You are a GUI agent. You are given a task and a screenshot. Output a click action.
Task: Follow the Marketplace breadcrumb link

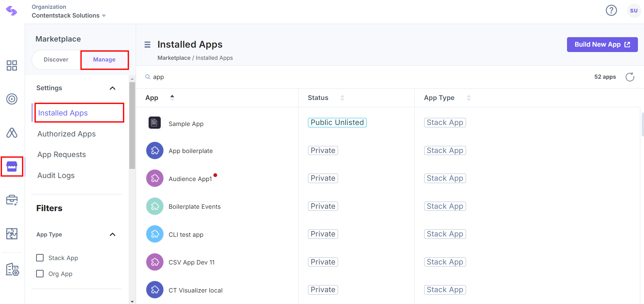coord(174,58)
